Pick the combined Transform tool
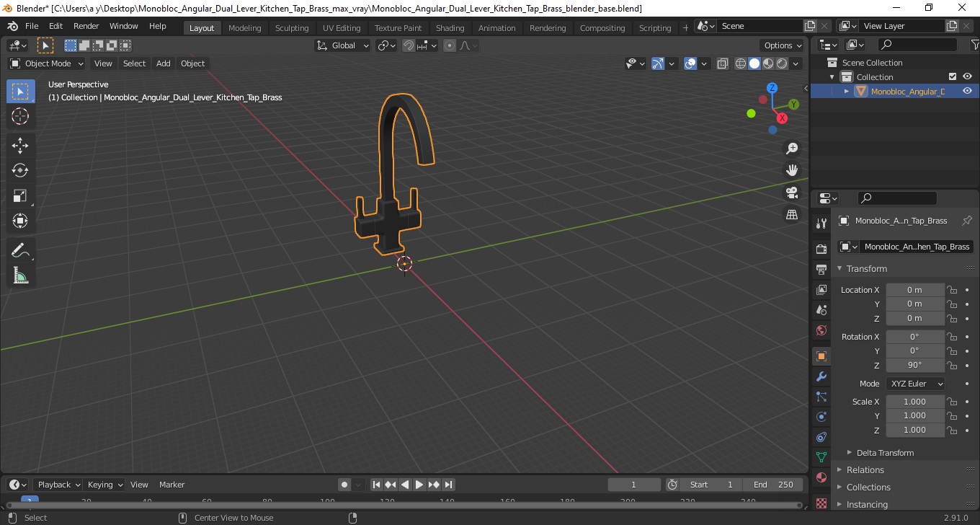This screenshot has height=525, width=980. point(20,221)
